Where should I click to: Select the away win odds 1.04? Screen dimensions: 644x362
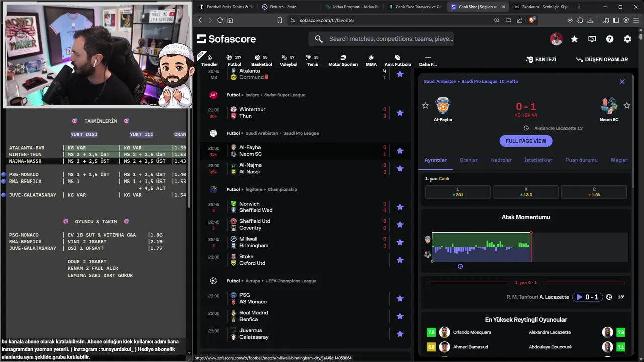pyautogui.click(x=594, y=192)
